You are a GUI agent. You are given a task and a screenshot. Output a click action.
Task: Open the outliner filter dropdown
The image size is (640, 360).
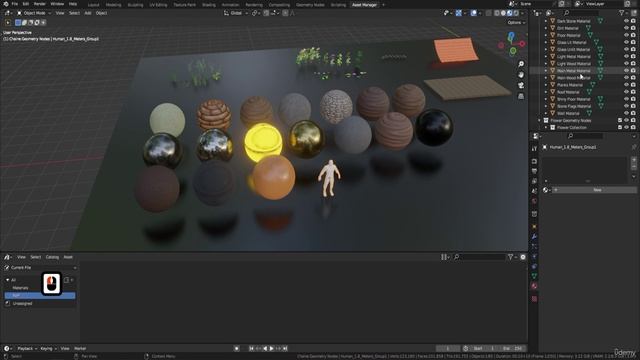coord(623,13)
